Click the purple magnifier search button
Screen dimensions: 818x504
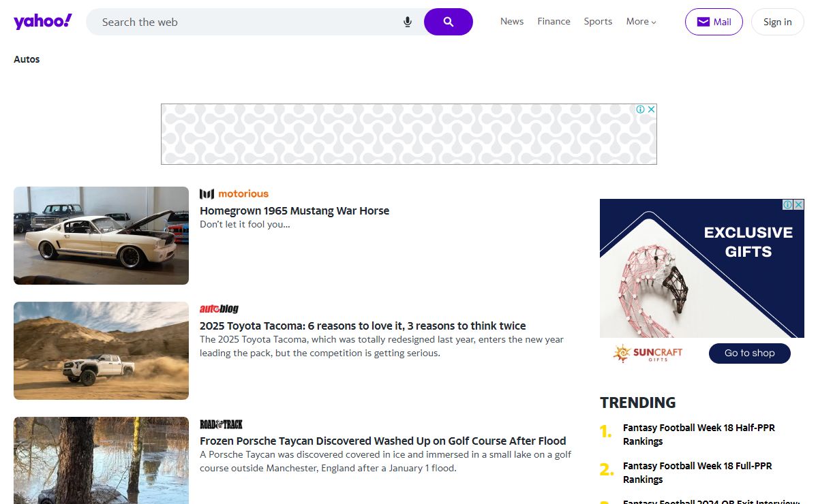pos(449,22)
